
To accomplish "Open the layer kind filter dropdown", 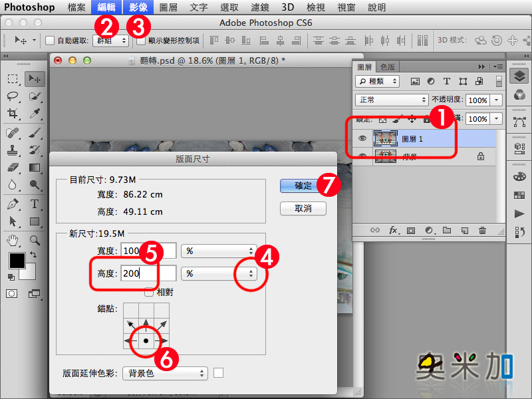I will point(377,81).
